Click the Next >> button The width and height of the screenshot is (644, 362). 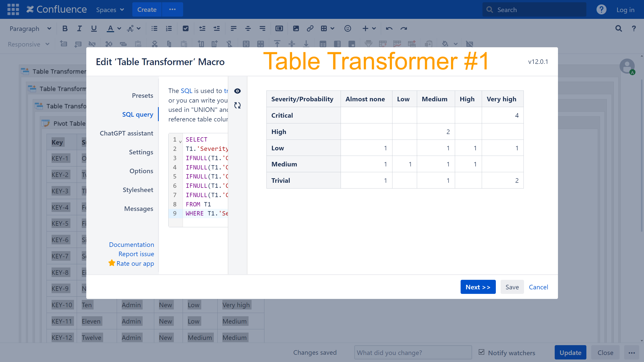click(x=478, y=287)
